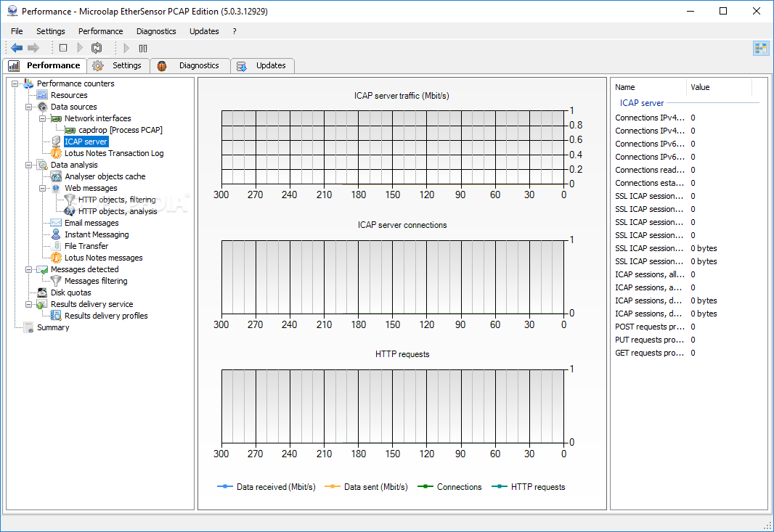Image resolution: width=774 pixels, height=532 pixels.
Task: Toggle the layout view icon at top right
Action: tap(761, 49)
